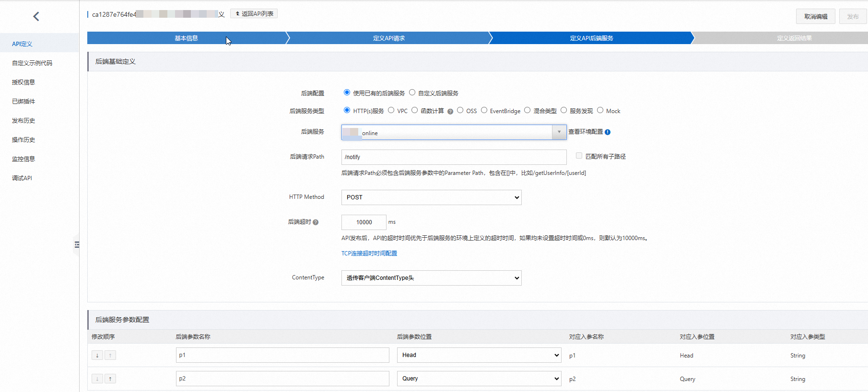Click 发布 button
868x392 pixels.
point(853,16)
